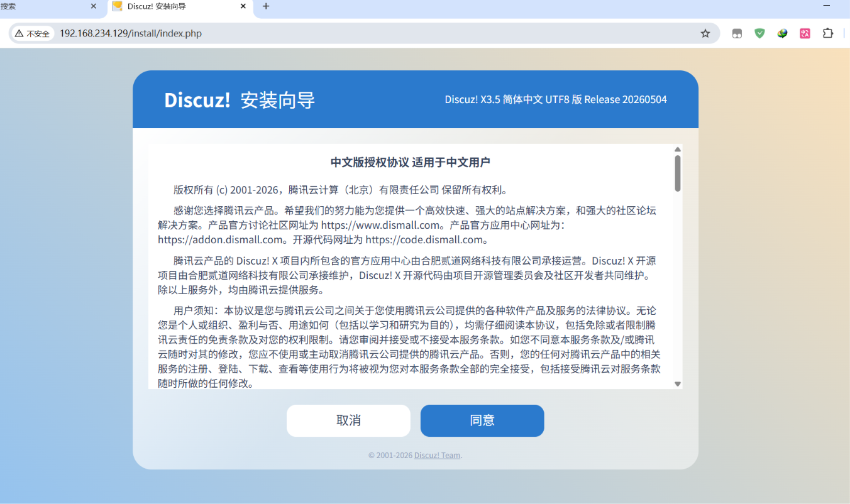The image size is (850, 504).
Task: Bookmark this page with the star icon
Action: pos(705,33)
